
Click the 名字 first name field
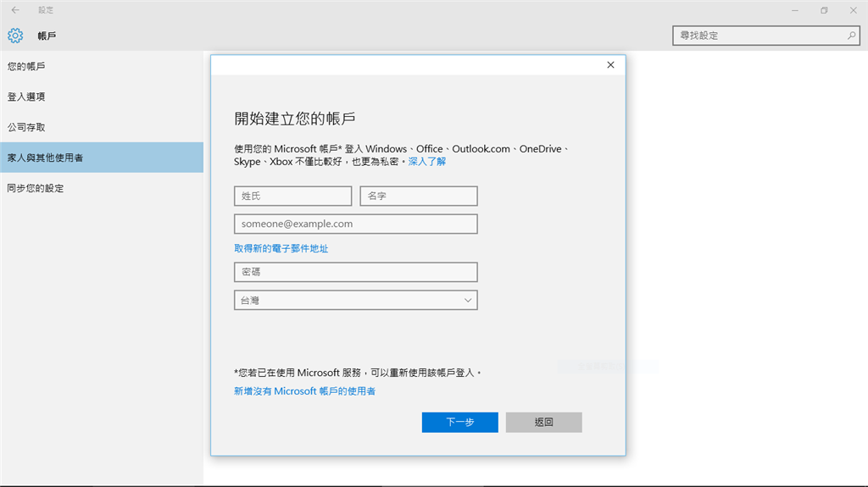click(x=419, y=196)
